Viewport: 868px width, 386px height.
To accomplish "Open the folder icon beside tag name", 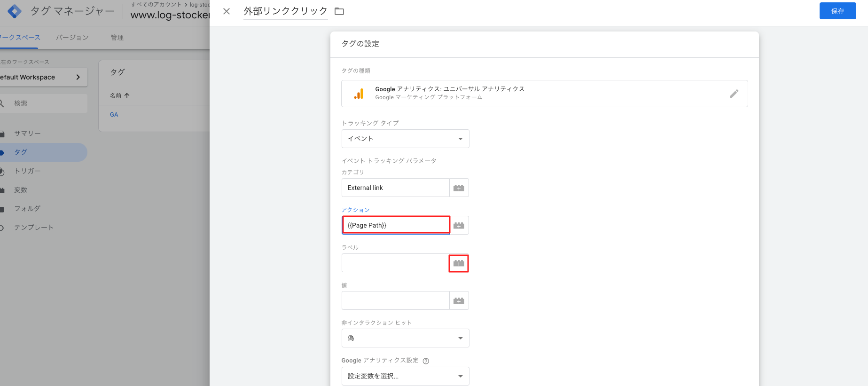I will [x=339, y=11].
